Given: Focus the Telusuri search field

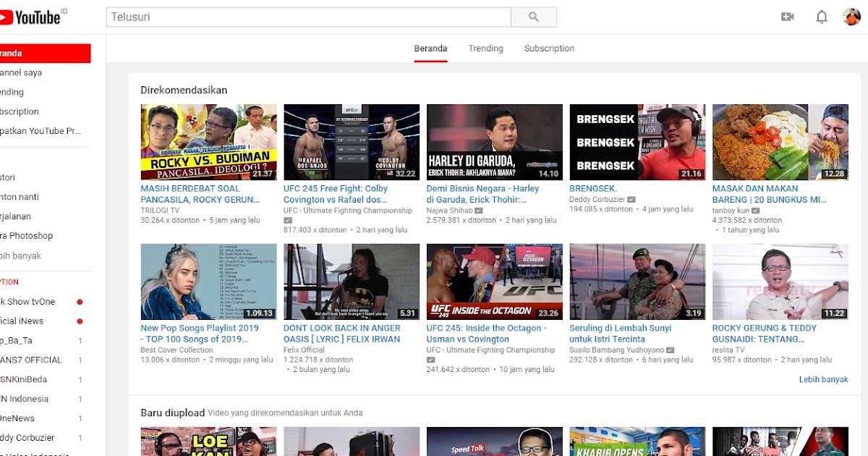Looking at the screenshot, I should [309, 17].
